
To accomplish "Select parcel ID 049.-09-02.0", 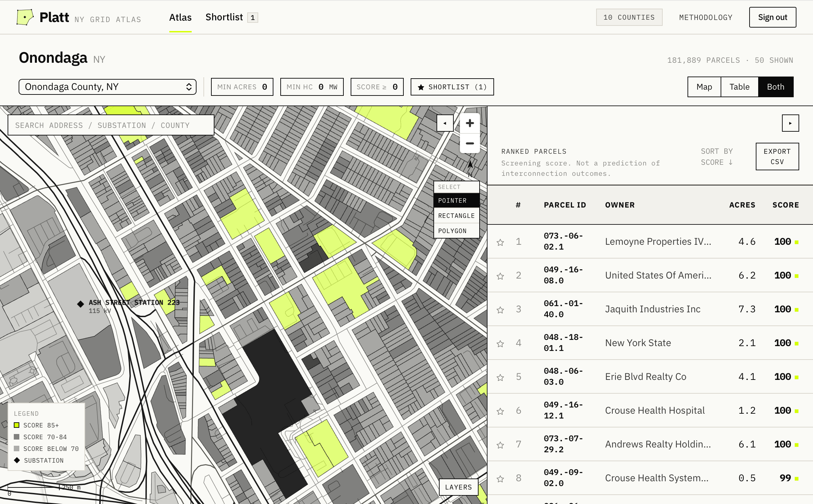I will point(563,478).
